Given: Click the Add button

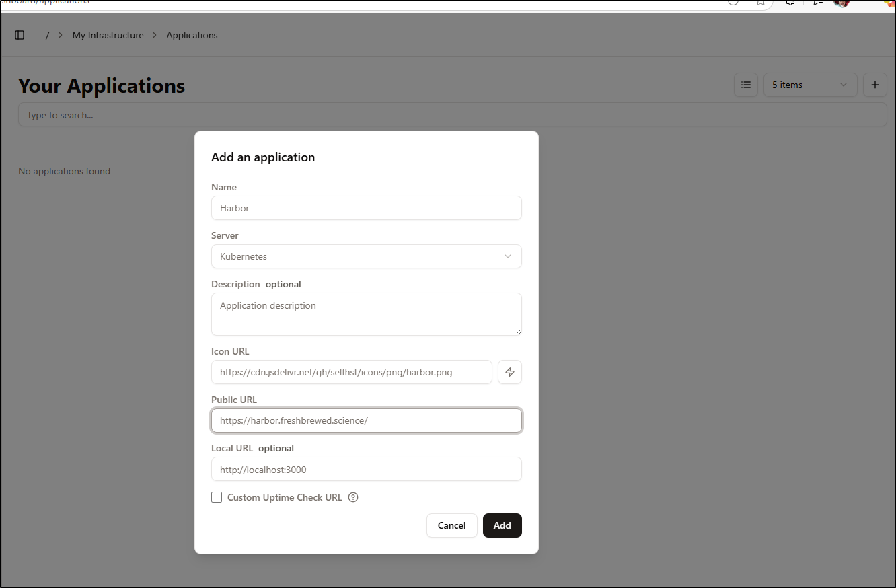Looking at the screenshot, I should point(502,525).
